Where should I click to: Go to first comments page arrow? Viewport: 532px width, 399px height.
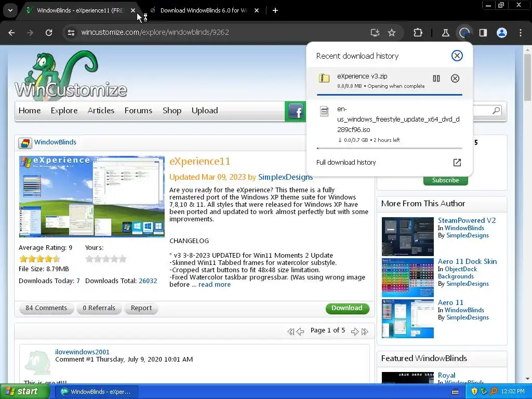[x=291, y=331]
